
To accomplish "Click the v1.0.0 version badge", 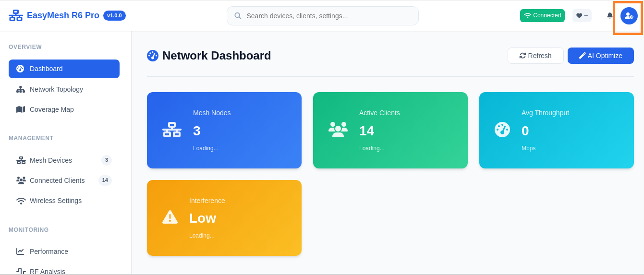I will click(114, 15).
